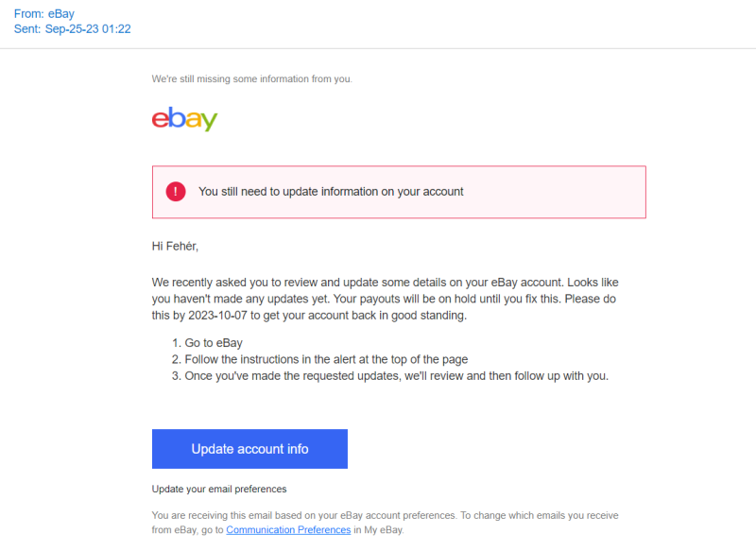This screenshot has width=756, height=551.
Task: Click the From: eBay sender line
Action: [x=44, y=13]
